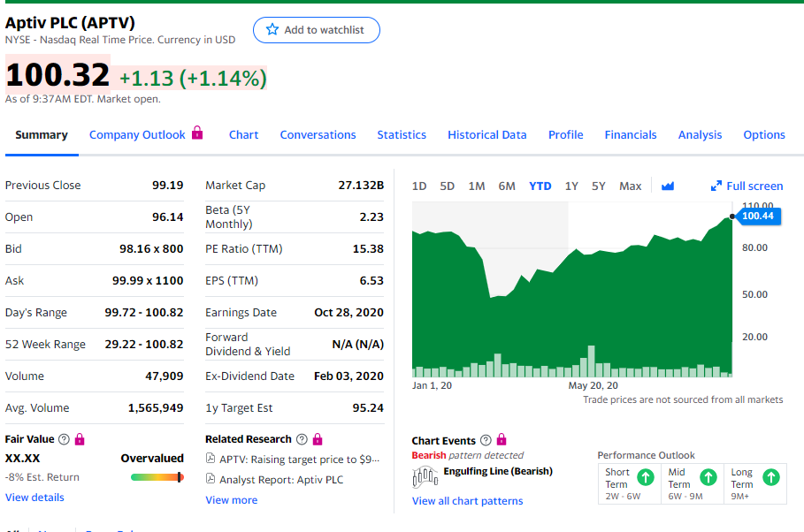Click the lock icon beside Related Research
The height and width of the screenshot is (532, 804).
click(318, 439)
